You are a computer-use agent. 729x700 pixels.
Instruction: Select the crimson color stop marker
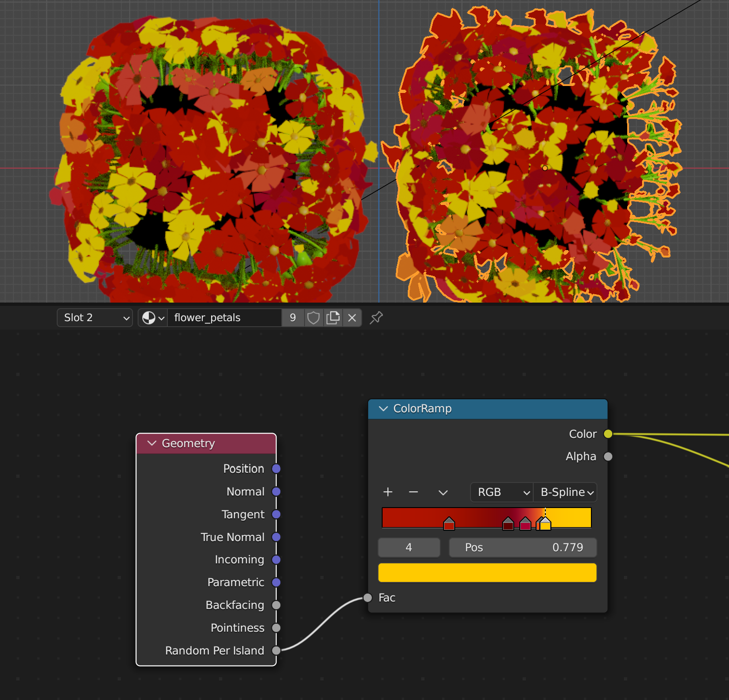[525, 524]
